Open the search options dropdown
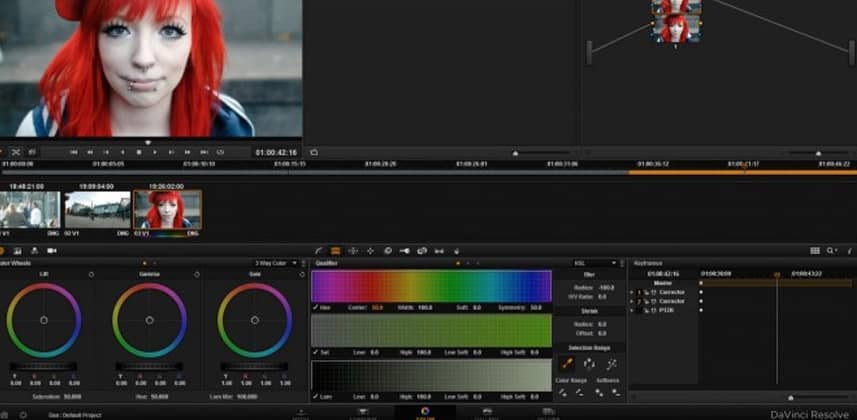The image size is (857, 420). [832, 250]
